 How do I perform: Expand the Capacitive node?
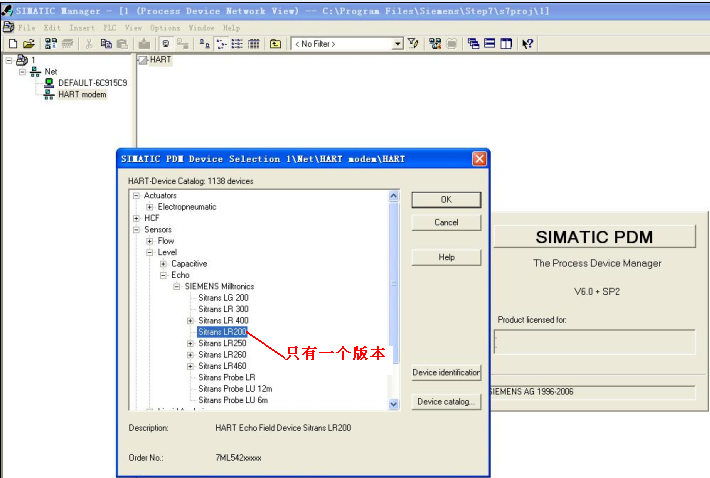click(163, 264)
